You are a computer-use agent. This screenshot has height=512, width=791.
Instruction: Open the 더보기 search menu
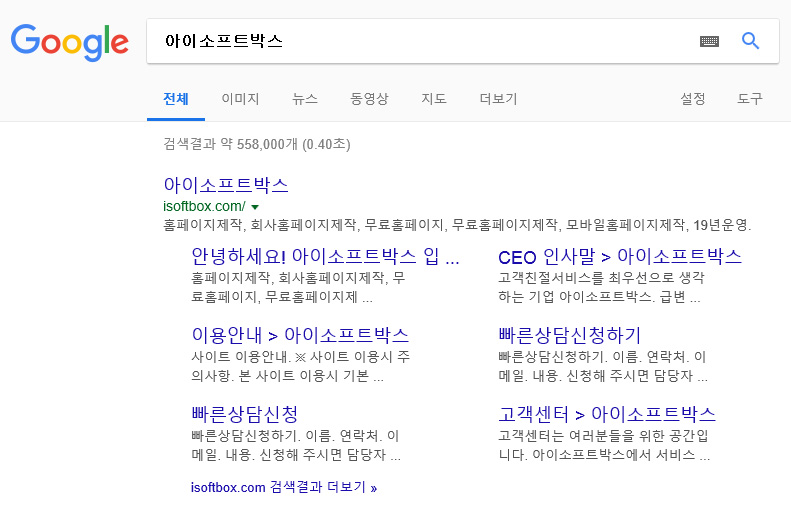[x=498, y=98]
